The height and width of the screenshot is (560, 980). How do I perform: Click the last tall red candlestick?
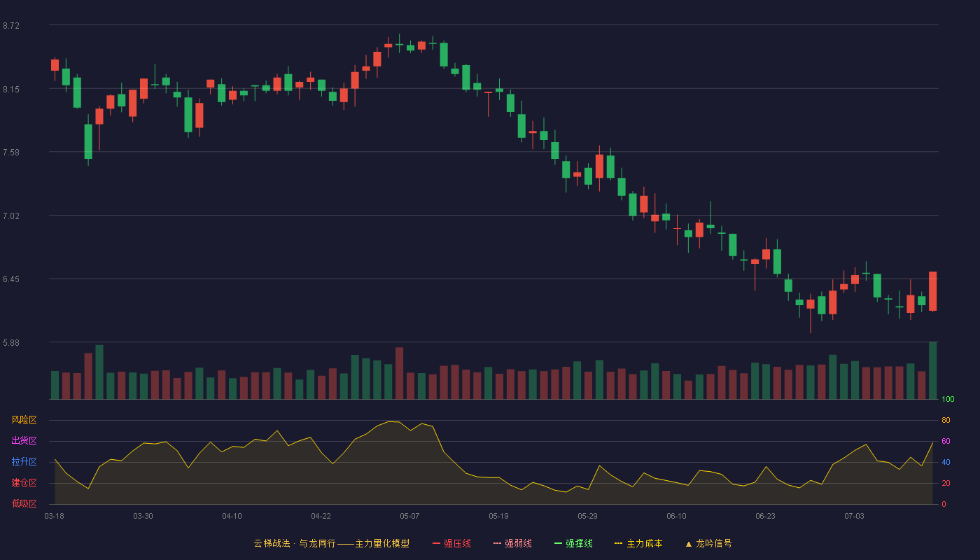pos(932,291)
